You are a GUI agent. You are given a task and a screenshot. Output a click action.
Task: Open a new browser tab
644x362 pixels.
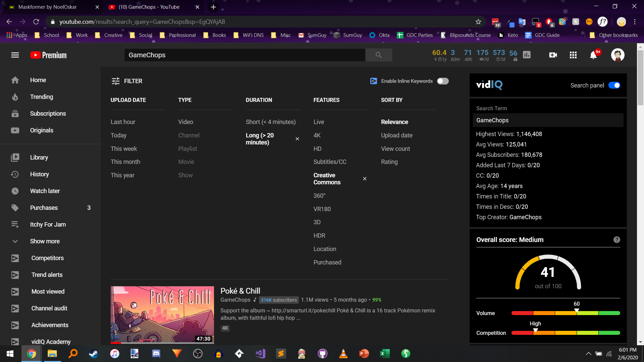(213, 7)
